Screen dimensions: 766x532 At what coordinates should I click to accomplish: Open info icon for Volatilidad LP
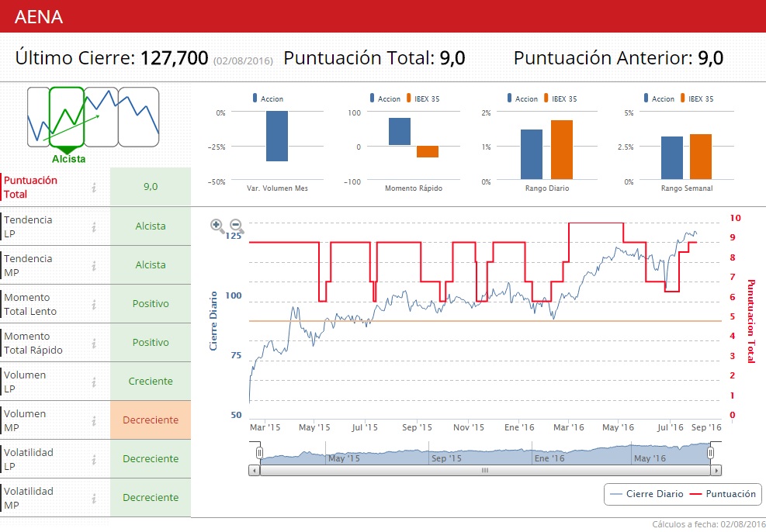tap(94, 460)
